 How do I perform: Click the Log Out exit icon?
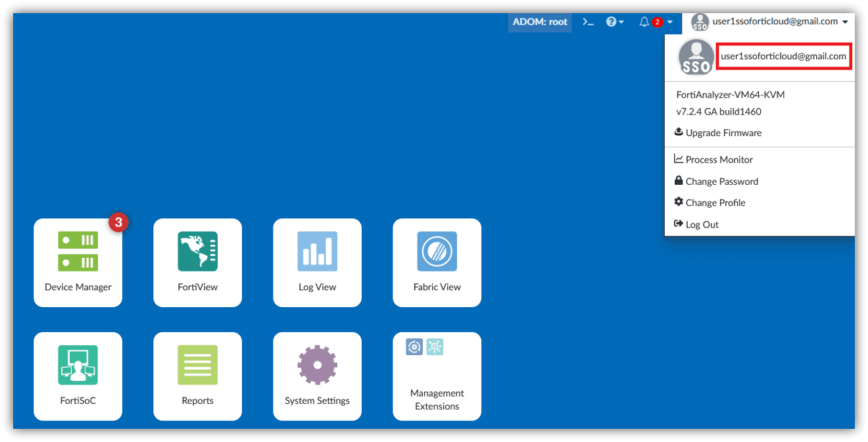coord(679,224)
